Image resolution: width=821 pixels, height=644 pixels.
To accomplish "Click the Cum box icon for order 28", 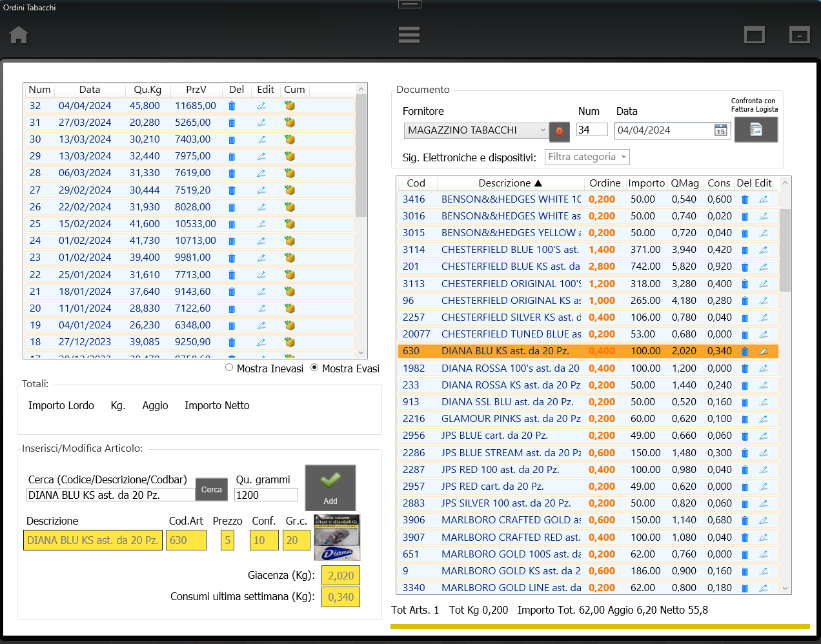I will pyautogui.click(x=290, y=173).
